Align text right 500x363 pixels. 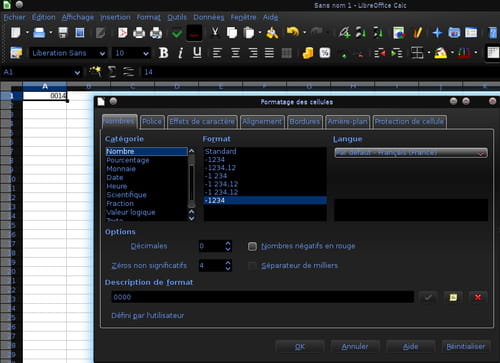click(253, 53)
